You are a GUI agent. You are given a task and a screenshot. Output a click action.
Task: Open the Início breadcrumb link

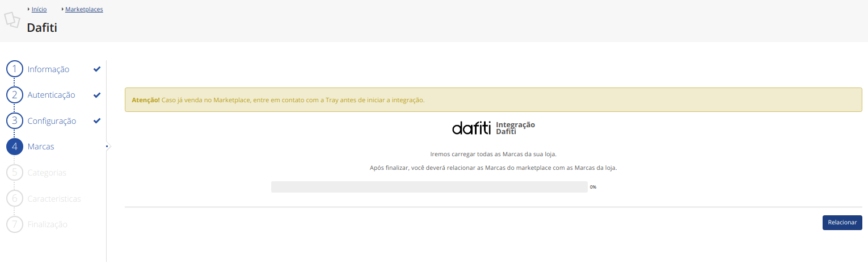[x=39, y=9]
